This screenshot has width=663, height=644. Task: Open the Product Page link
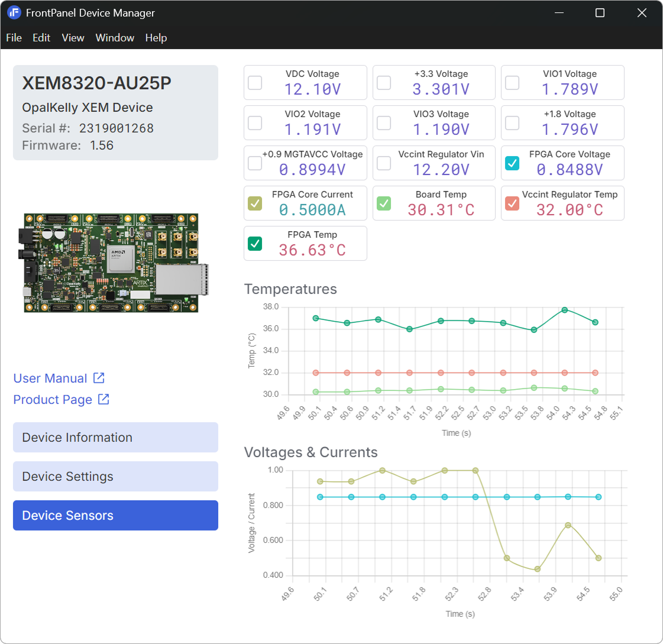62,400
